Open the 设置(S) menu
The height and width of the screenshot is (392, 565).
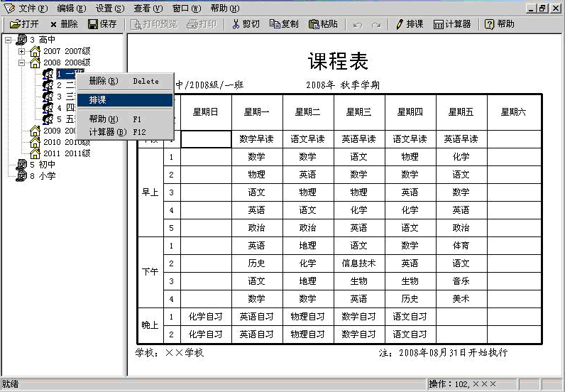click(x=109, y=9)
